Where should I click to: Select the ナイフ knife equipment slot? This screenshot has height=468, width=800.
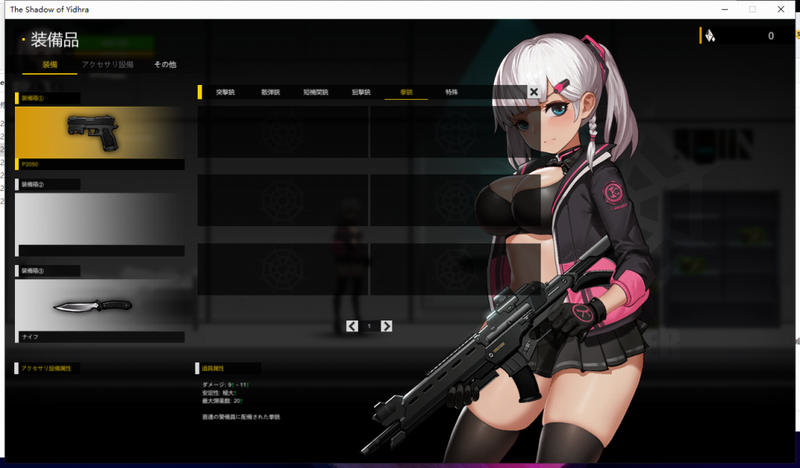tap(99, 305)
